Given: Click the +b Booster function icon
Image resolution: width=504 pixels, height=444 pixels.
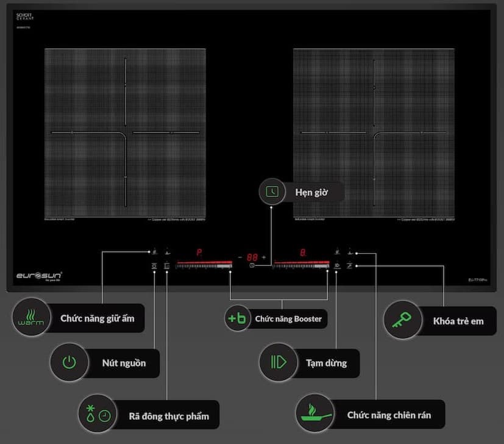Looking at the screenshot, I should (x=236, y=318).
